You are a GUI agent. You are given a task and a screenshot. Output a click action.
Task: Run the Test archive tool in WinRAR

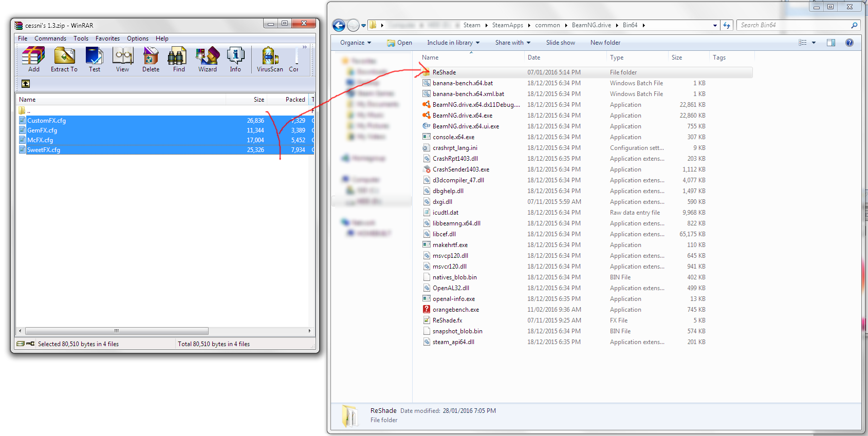tap(95, 59)
